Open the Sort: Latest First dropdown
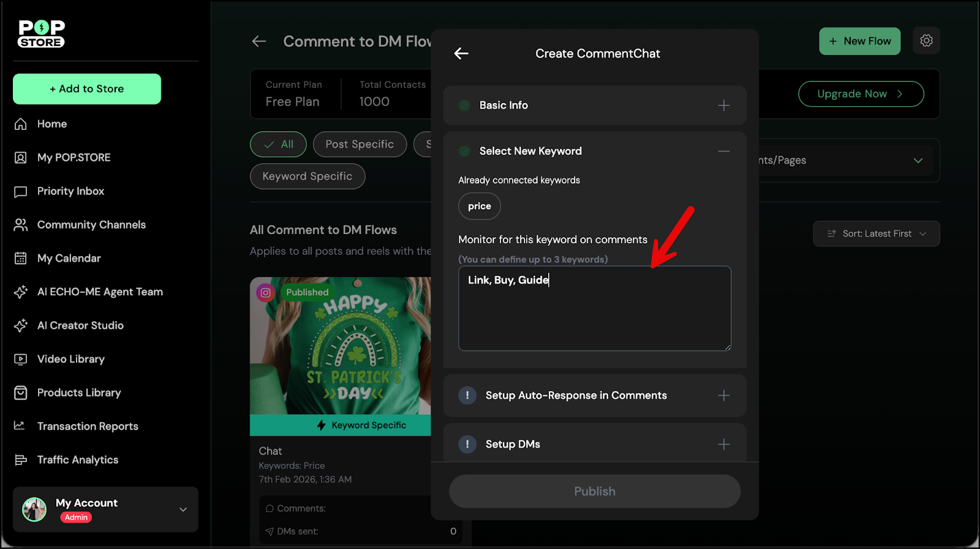The image size is (980, 549). tap(876, 234)
